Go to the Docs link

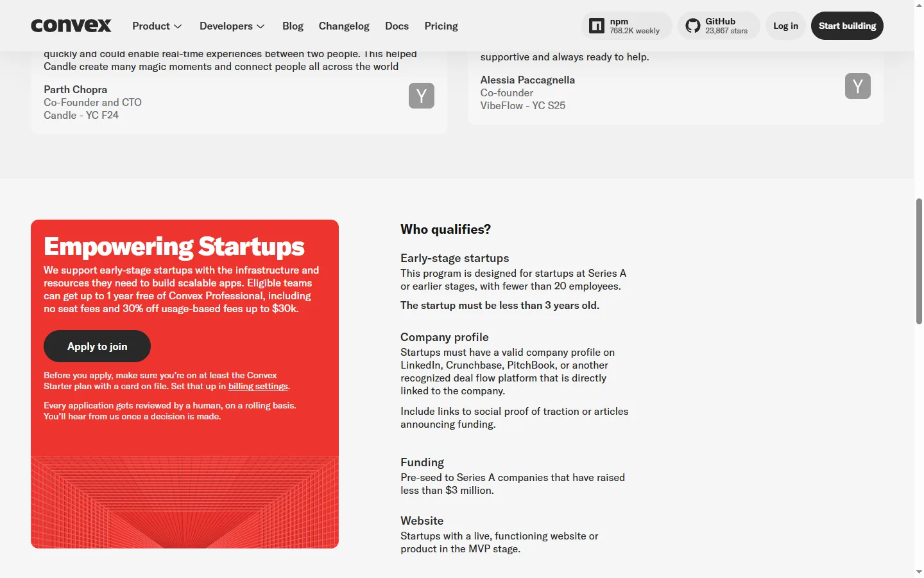click(397, 26)
